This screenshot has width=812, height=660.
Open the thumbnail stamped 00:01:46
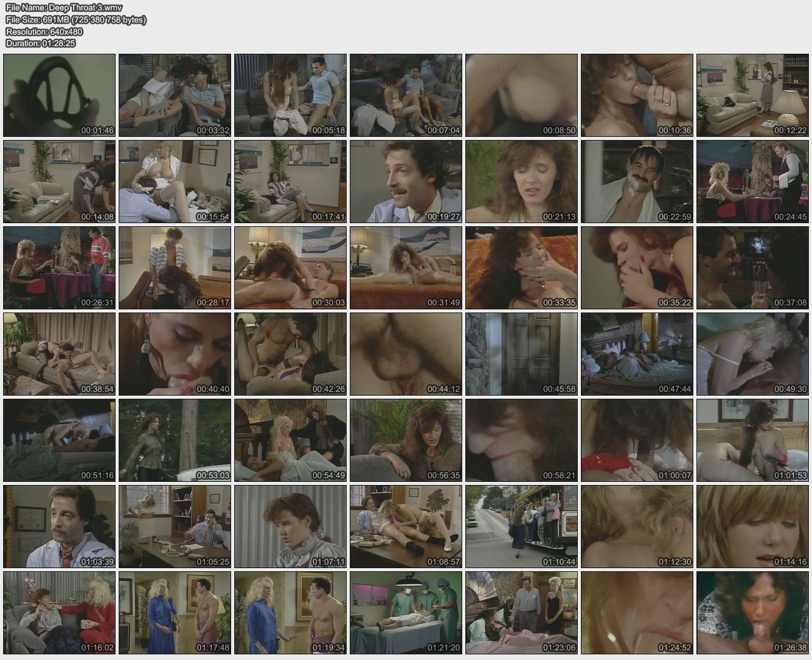[59, 95]
